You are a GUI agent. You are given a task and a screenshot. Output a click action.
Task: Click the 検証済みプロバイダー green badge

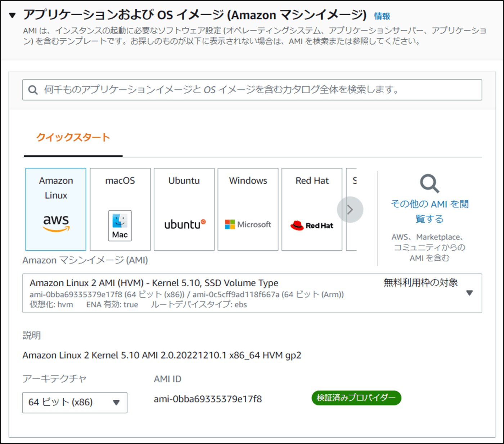pos(356,398)
